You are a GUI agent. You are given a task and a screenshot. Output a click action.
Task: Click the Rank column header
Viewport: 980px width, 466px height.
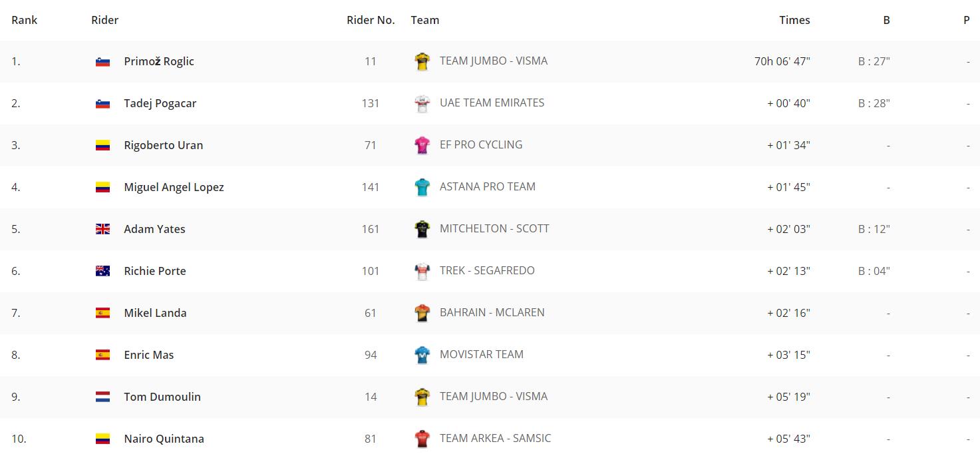tap(25, 20)
